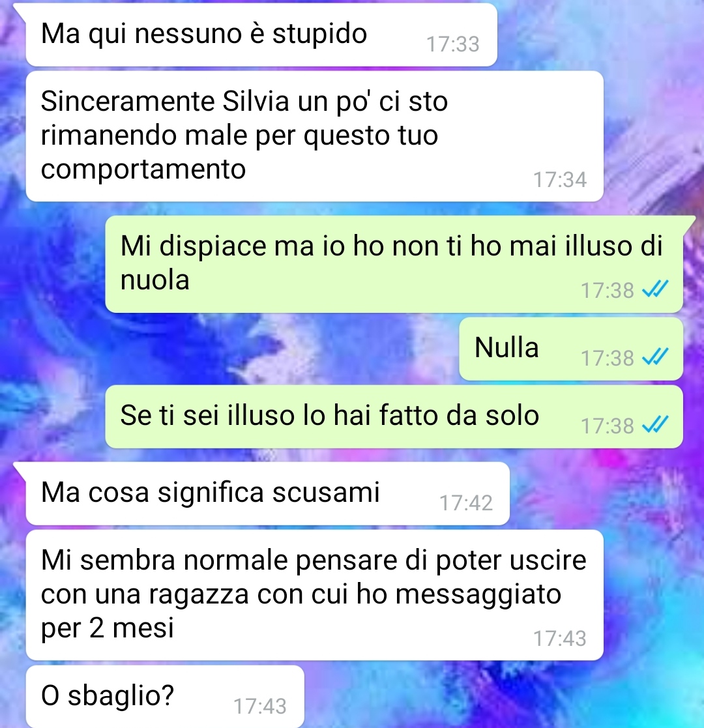Tap the 17:38 timestamp beside 'Nulla'
The image size is (704, 728).
coord(608,358)
